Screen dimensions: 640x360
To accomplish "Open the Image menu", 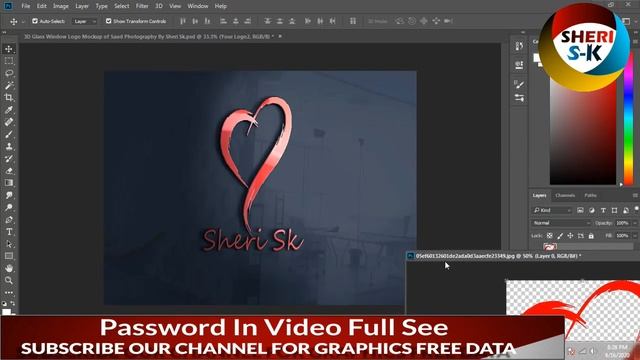I will [x=61, y=6].
